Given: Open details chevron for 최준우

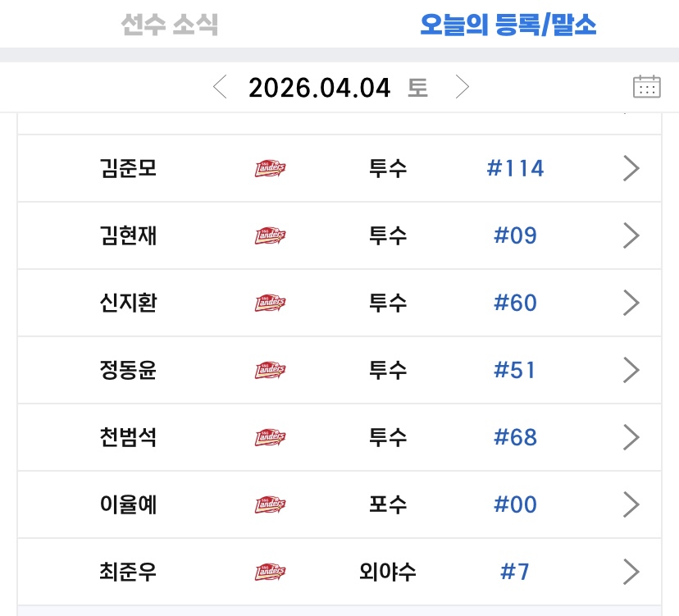Looking at the screenshot, I should [631, 572].
